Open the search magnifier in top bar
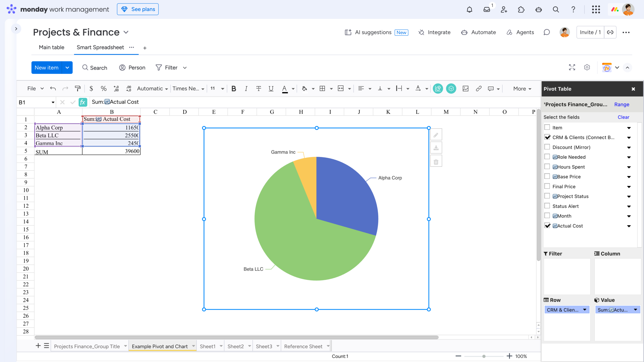Screen dimensions: 644x362 point(556,10)
